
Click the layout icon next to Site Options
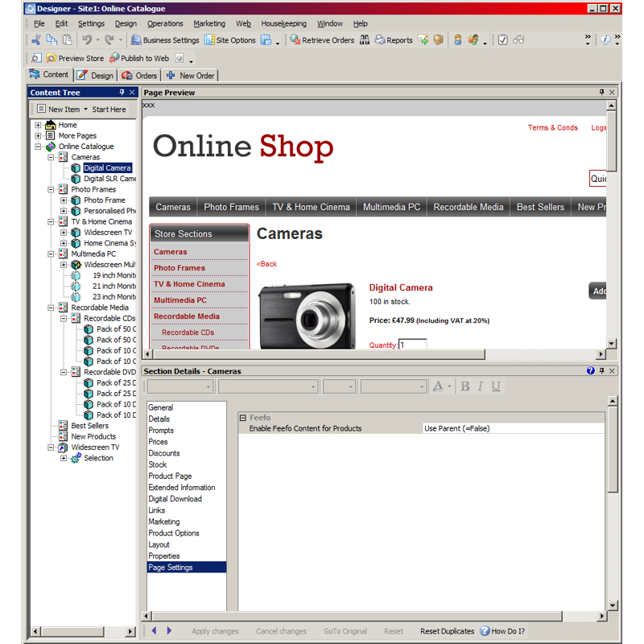pos(266,39)
